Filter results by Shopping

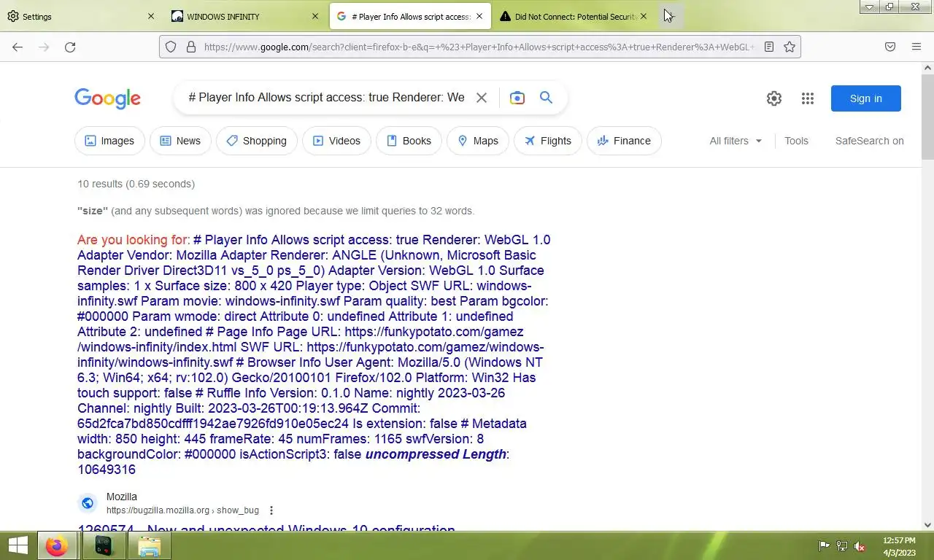tap(256, 141)
